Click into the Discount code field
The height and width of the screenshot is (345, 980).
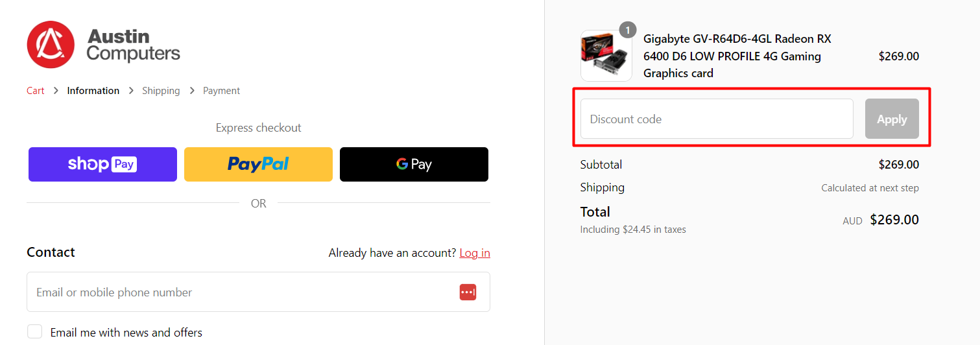pos(716,119)
